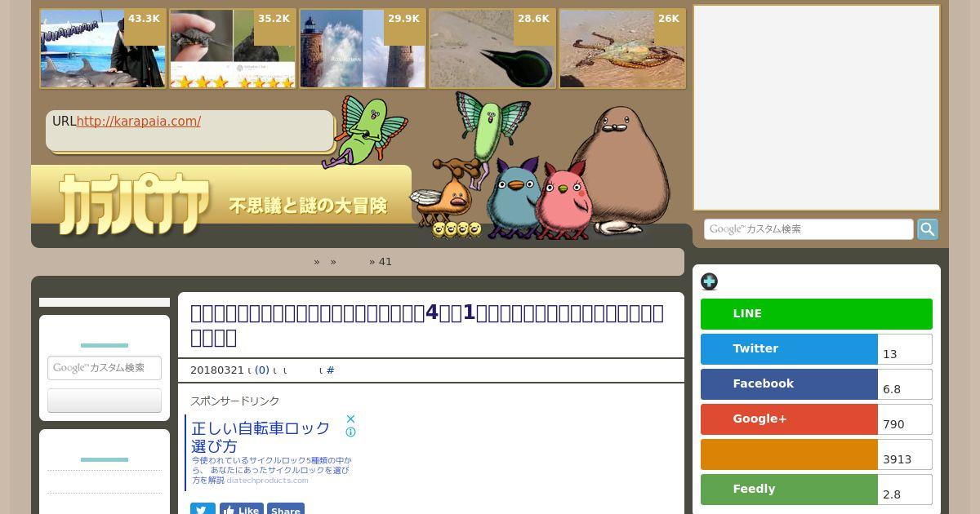Open the octopus thumbnail with 26K

click(622, 48)
